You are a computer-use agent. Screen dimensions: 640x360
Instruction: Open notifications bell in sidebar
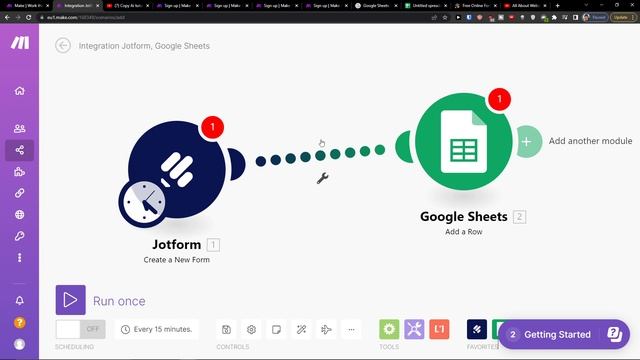coord(20,301)
